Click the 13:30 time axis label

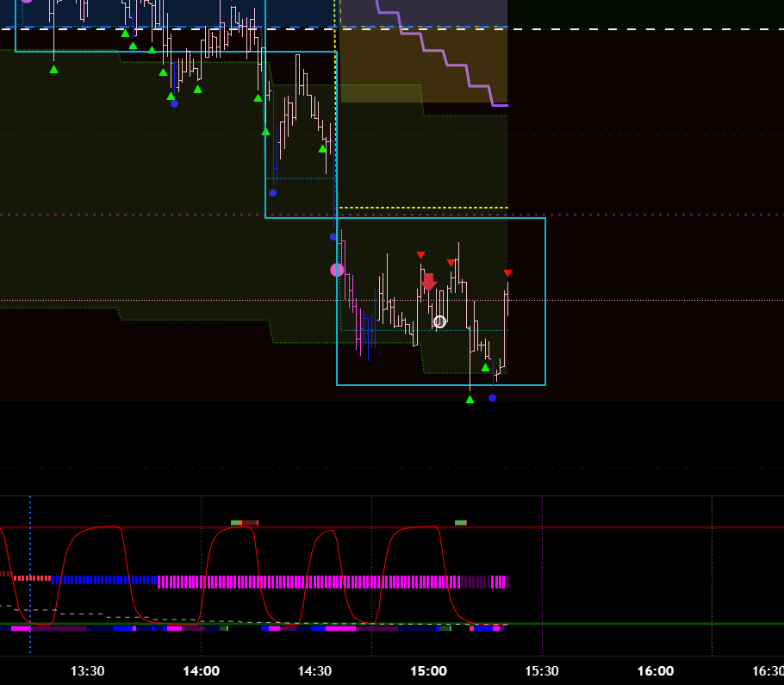point(87,671)
